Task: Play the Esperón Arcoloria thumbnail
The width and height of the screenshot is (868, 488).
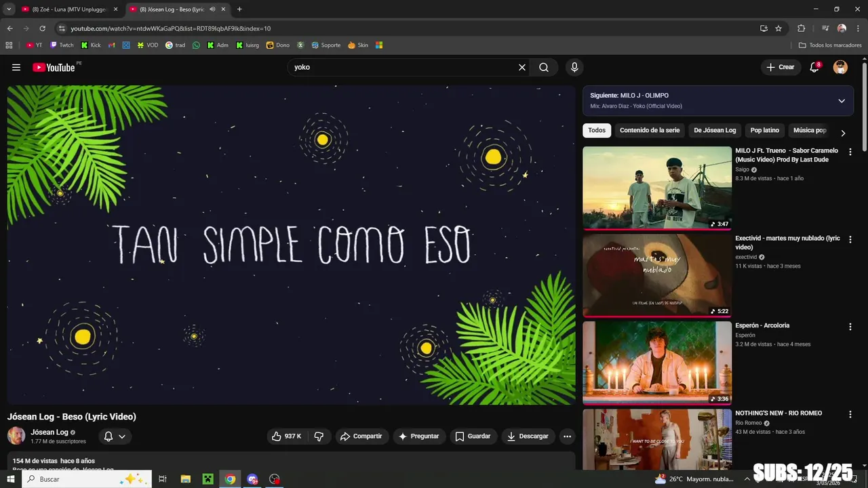Action: [x=657, y=363]
